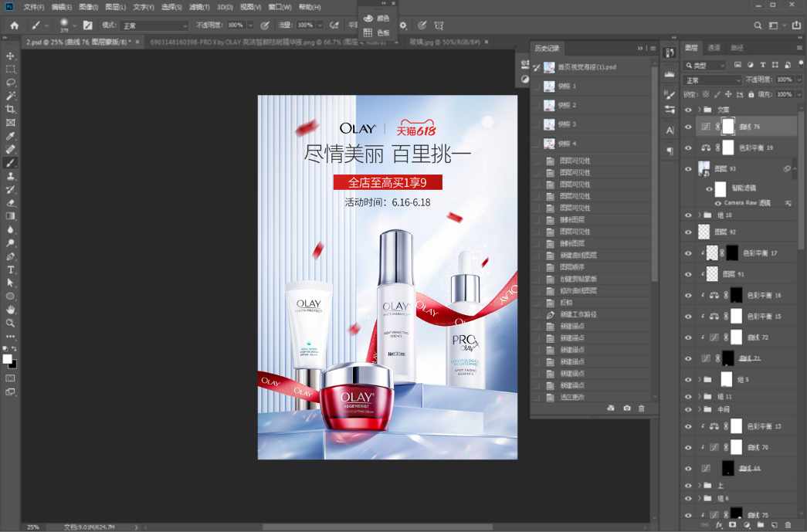Switch to the 通道 tab
Viewport: 807px width, 532px height.
[714, 48]
